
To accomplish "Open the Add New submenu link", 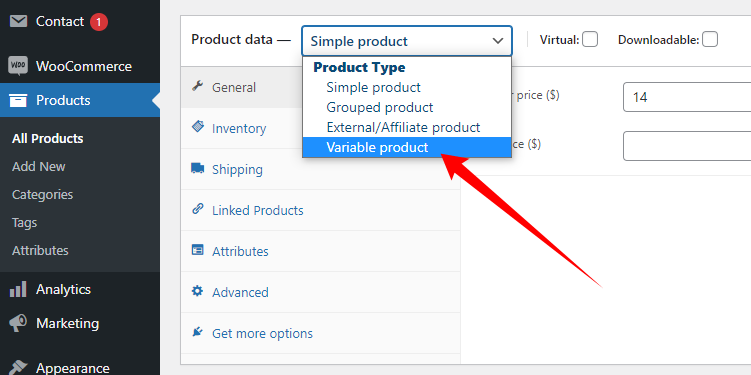I will click(x=39, y=167).
